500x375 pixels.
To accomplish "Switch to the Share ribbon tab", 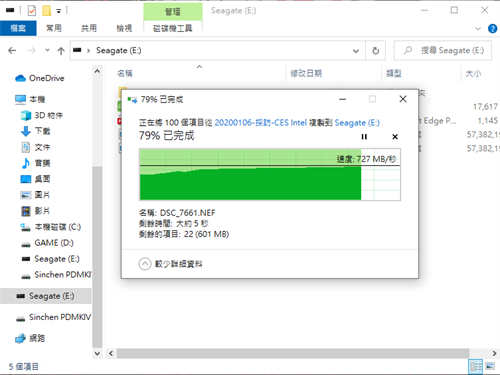I will [89, 28].
